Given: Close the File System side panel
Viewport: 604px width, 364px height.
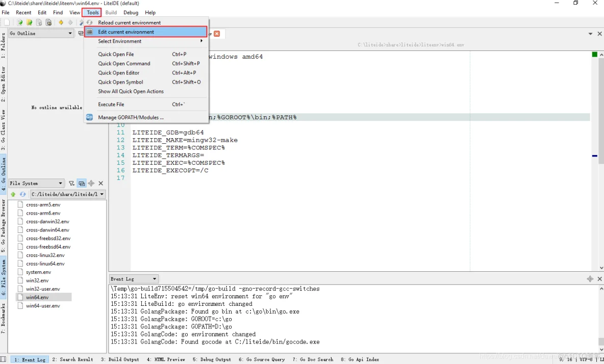Looking at the screenshot, I should [101, 183].
